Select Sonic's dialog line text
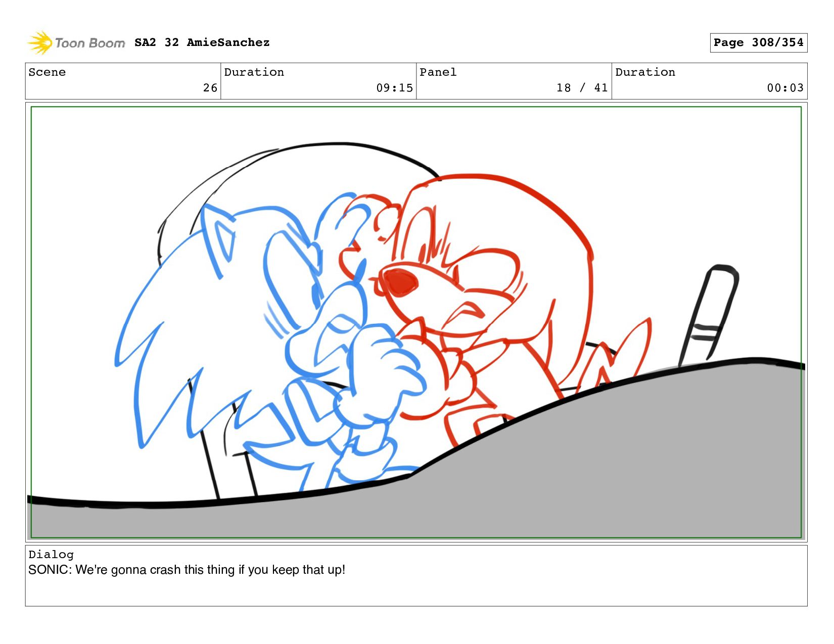The image size is (834, 644). (187, 570)
